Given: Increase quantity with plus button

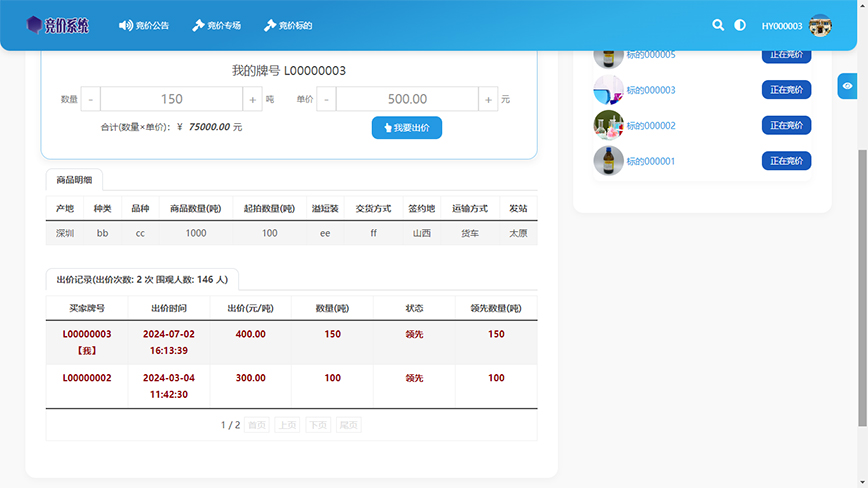Looking at the screenshot, I should pos(252,99).
